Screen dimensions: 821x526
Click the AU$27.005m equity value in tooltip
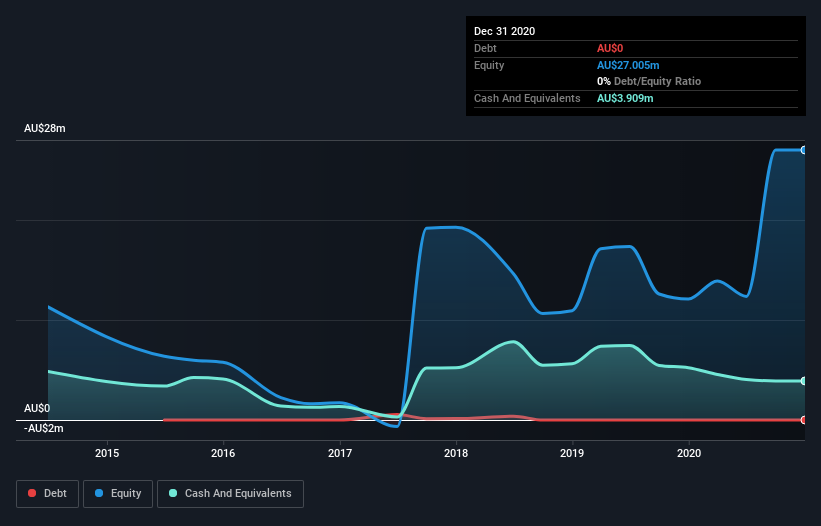coord(628,65)
